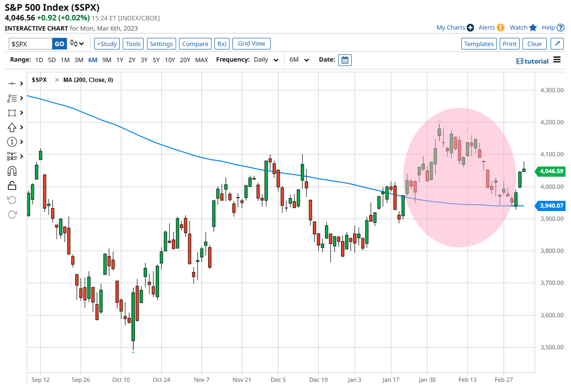Click the MA (200, Close, 0) legend text

[x=88, y=80]
